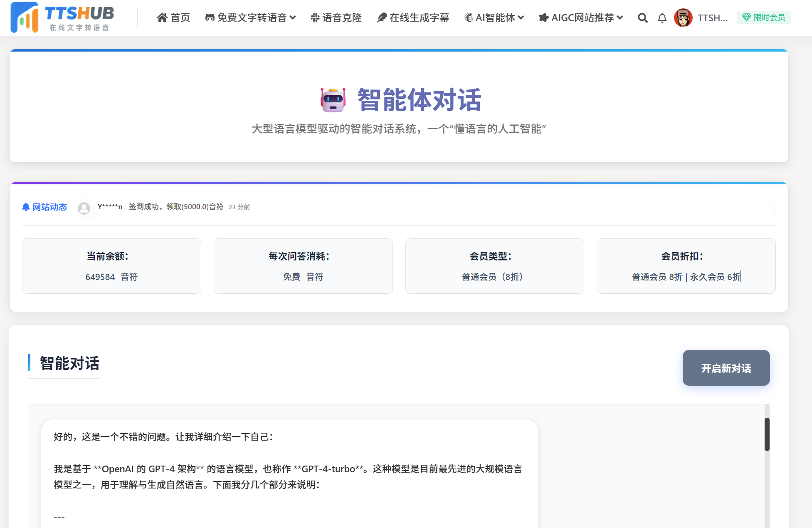Click the robot icon beside 智能体对话
812x528 pixels.
[x=333, y=100]
